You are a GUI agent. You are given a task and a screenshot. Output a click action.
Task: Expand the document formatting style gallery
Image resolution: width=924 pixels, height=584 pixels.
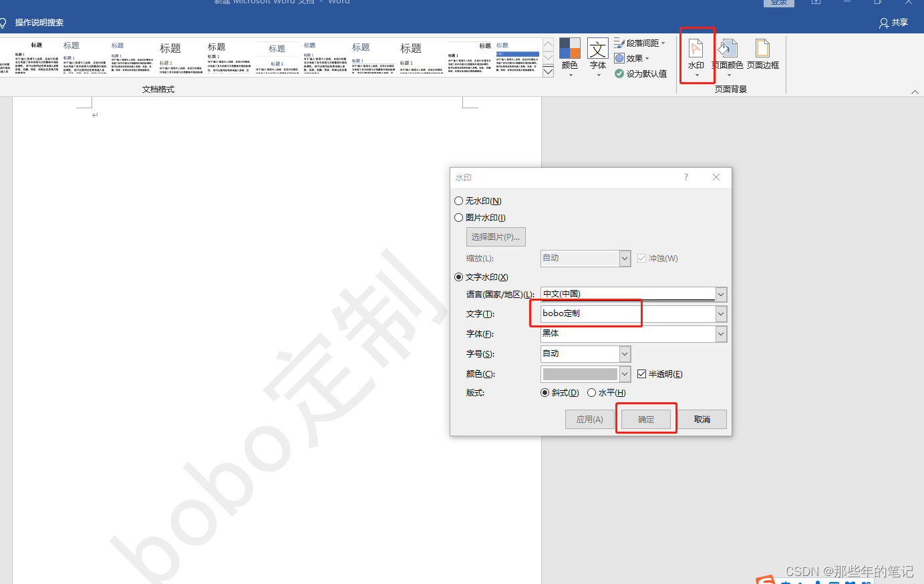click(x=548, y=71)
